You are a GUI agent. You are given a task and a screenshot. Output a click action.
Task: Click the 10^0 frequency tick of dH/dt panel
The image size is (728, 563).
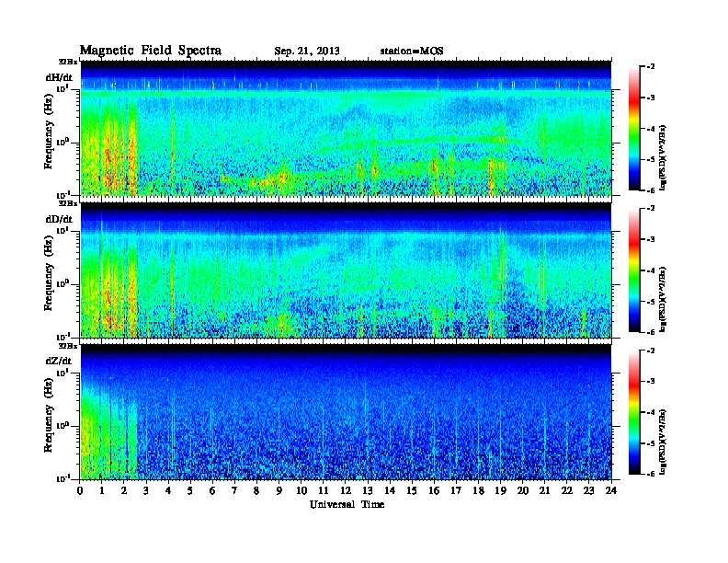click(63, 142)
